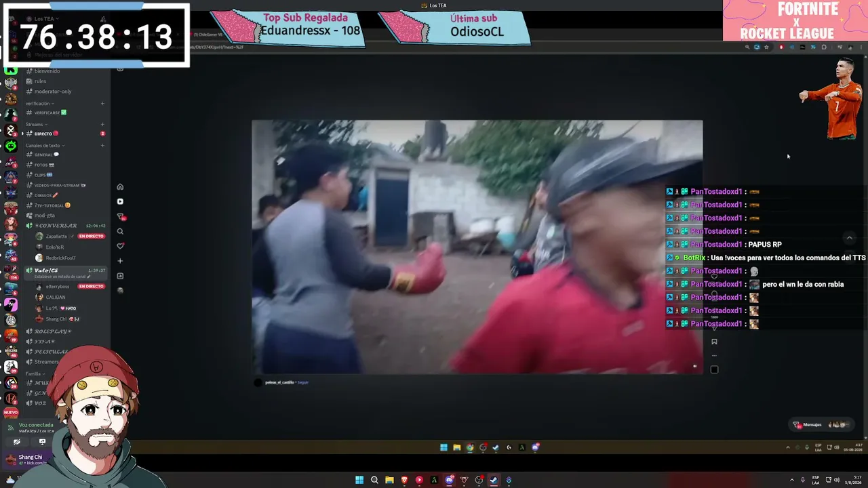Open Instagram direct messages paper-plane icon
Image resolution: width=868 pixels, height=488 pixels.
[x=120, y=216]
